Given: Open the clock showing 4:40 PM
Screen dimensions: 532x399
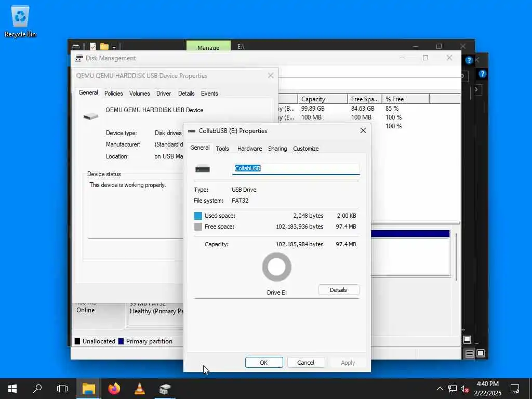Looking at the screenshot, I should pos(487,389).
